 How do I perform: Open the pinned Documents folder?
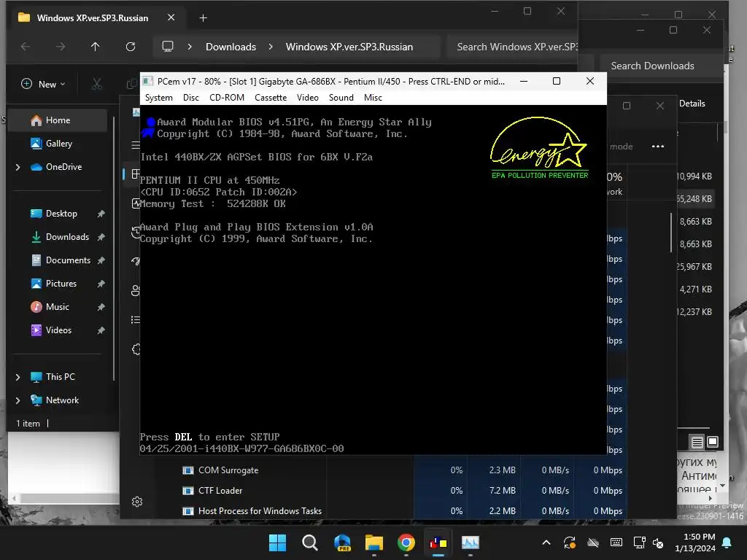(68, 260)
